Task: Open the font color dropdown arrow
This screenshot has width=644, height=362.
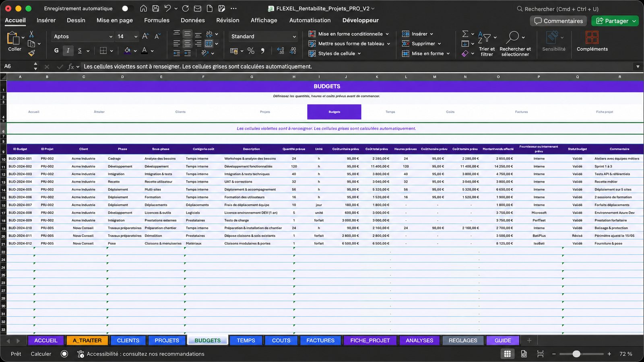Action: click(152, 51)
